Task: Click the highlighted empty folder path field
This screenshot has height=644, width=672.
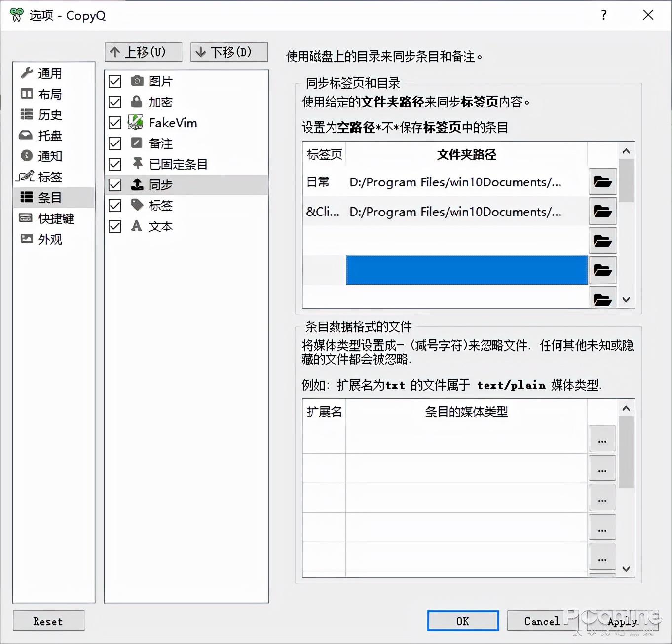Action: pos(466,270)
